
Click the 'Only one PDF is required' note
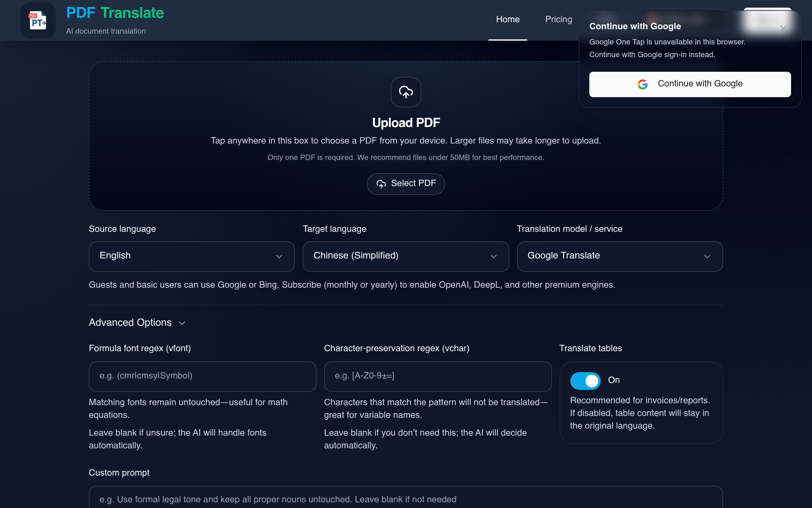(x=406, y=157)
